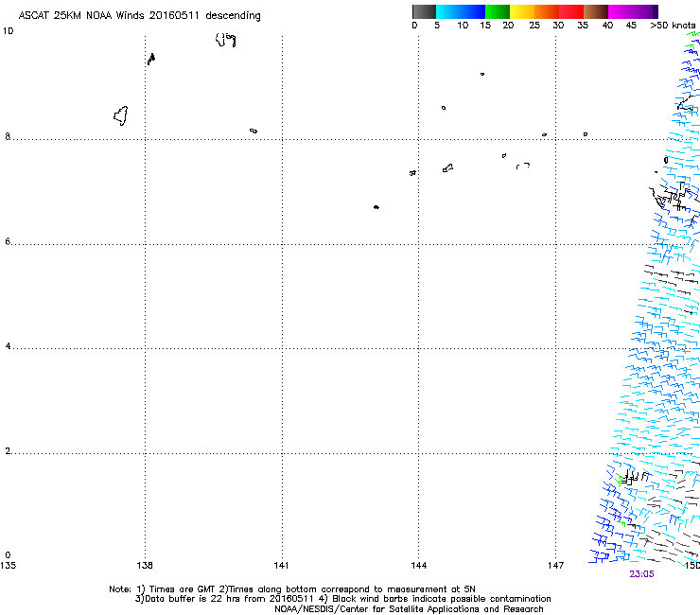
Task: Click the latitude '8' axis label
Action: tap(8, 136)
